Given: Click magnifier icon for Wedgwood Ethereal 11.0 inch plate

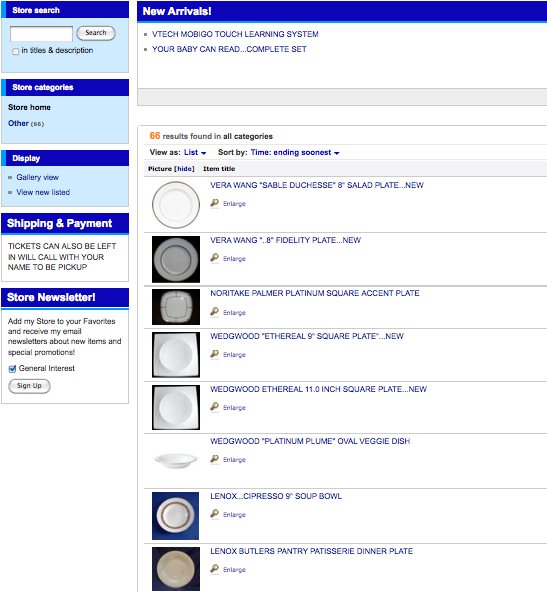Looking at the screenshot, I should point(214,407).
